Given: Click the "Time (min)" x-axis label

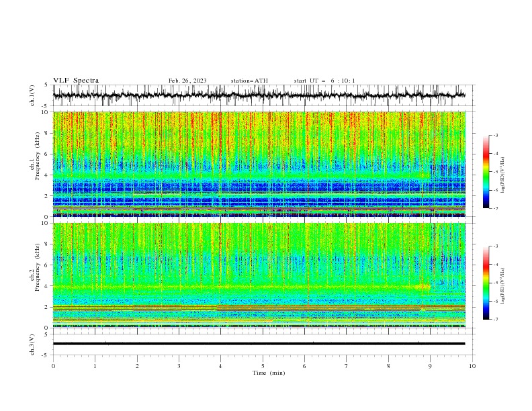Looking at the screenshot, I should pyautogui.click(x=269, y=373).
